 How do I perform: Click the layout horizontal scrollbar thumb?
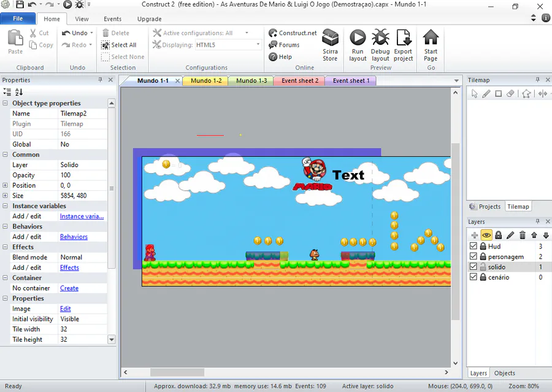(177, 372)
